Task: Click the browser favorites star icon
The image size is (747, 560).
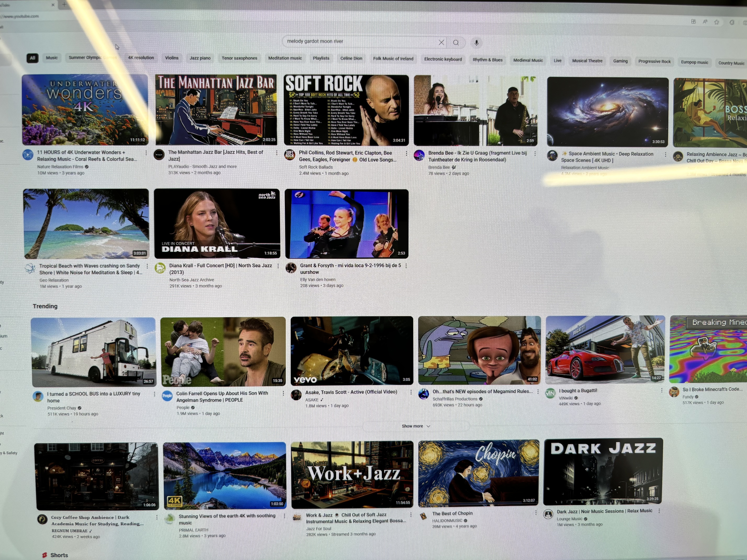Action: (717, 22)
